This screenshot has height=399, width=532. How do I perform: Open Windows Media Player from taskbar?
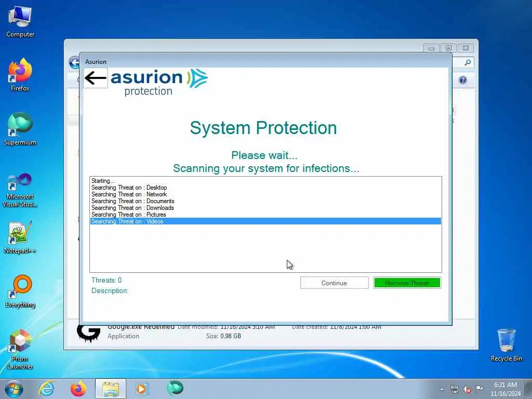(142, 389)
